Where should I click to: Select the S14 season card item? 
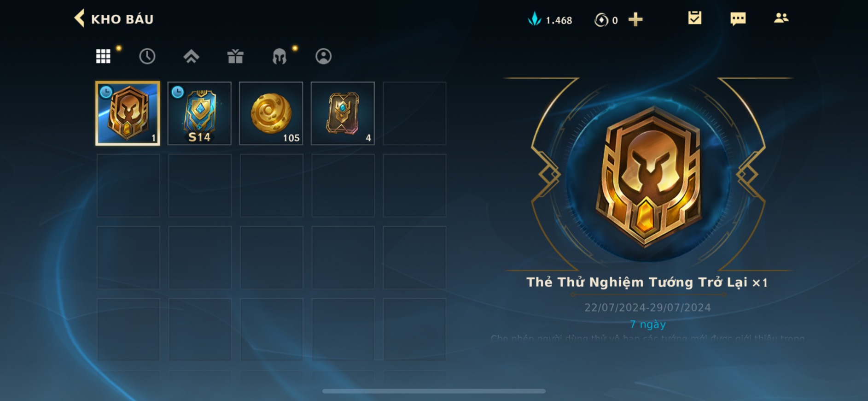(199, 113)
